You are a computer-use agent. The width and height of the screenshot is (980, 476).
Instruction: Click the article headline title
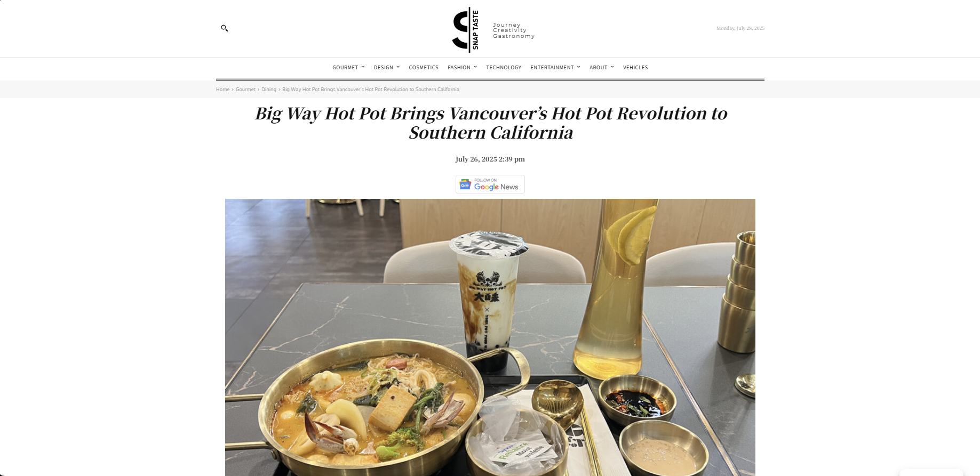tap(491, 123)
